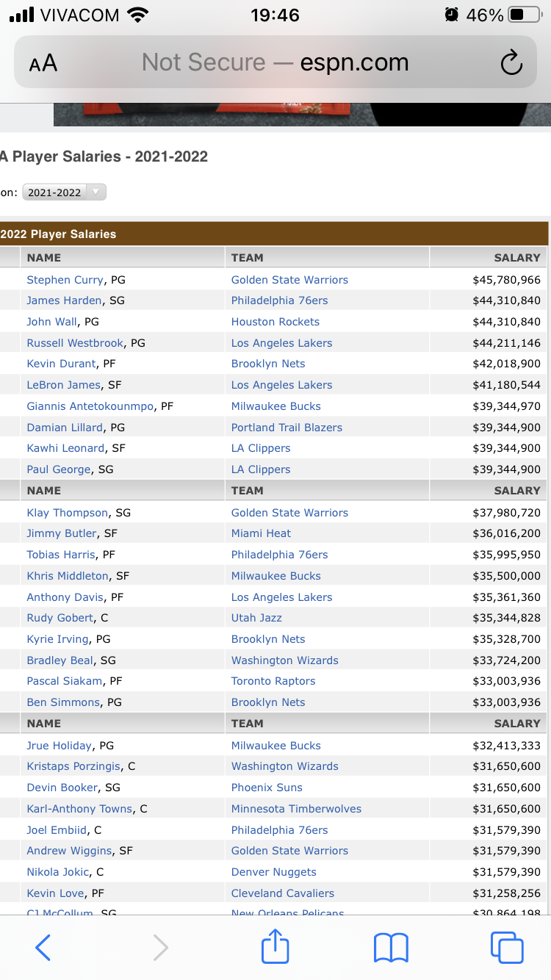
Task: Open Bradley Beal player link
Action: 60,660
